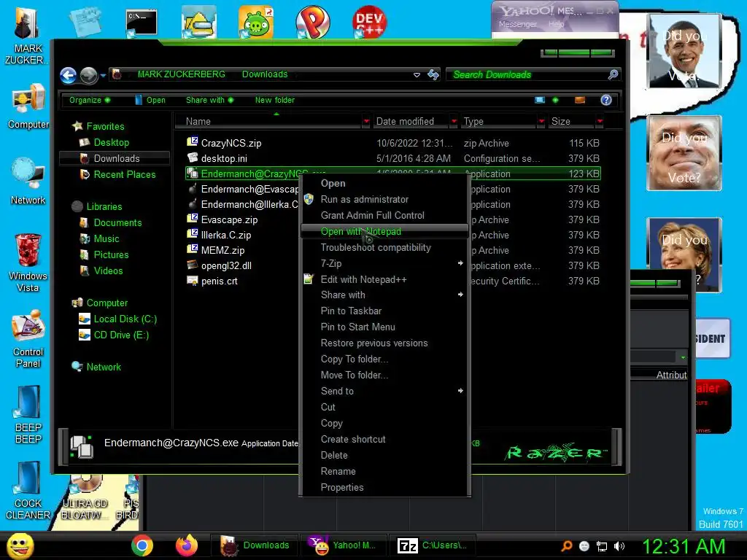Open the Size column filter dropdown
The width and height of the screenshot is (747, 560).
coord(600,122)
